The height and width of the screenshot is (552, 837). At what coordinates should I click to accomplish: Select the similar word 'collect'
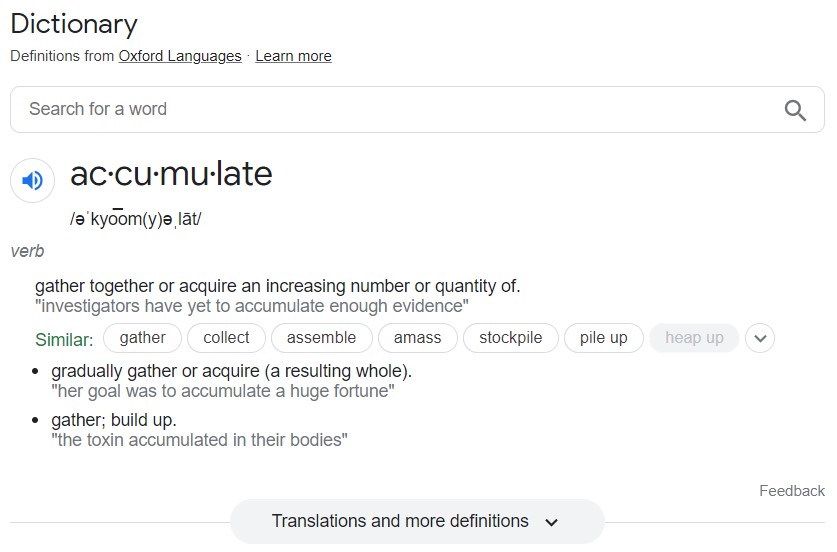(x=226, y=338)
